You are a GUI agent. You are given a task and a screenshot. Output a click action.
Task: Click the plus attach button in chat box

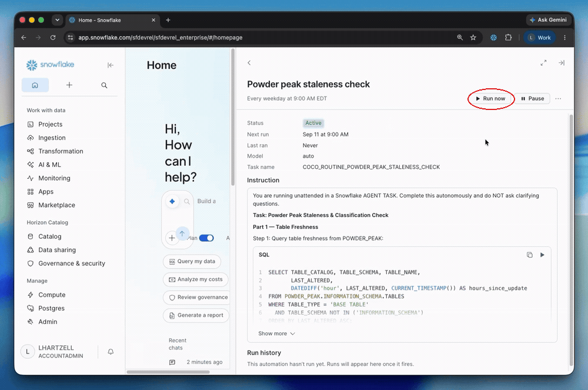coord(172,238)
